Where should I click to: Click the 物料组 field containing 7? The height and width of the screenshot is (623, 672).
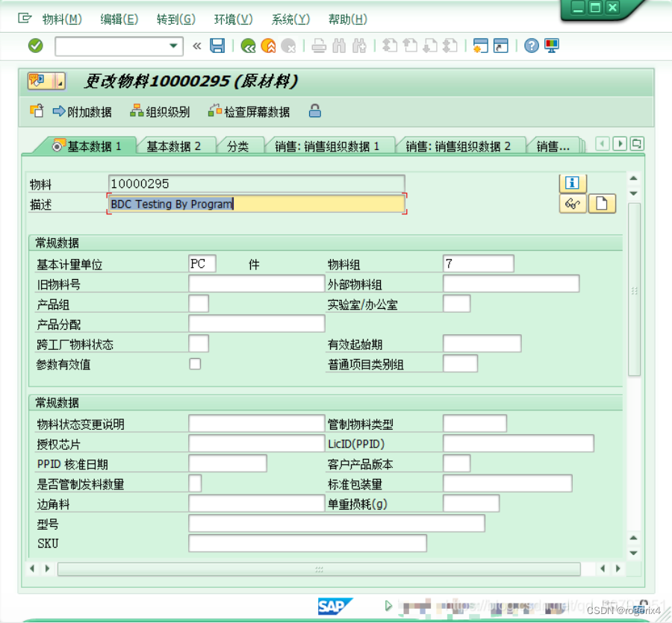click(479, 263)
